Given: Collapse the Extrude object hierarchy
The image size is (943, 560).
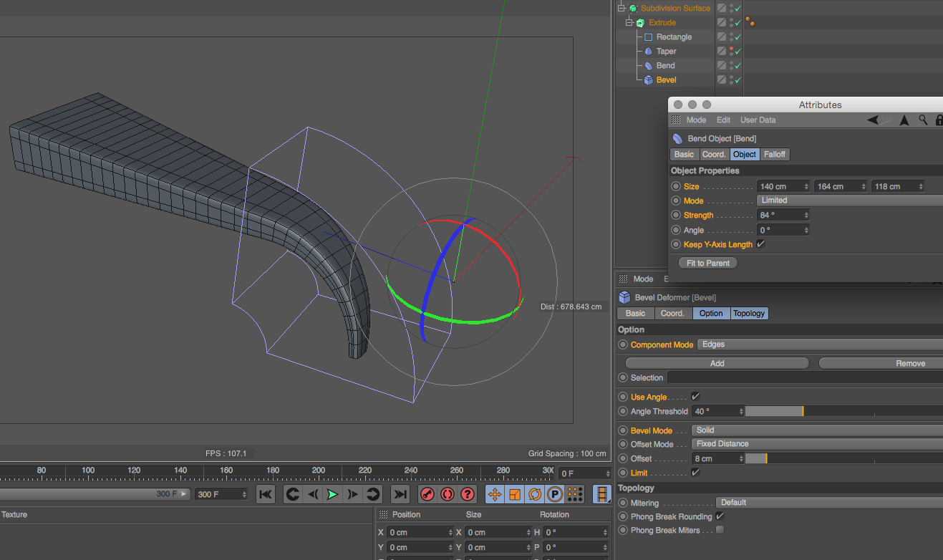Looking at the screenshot, I should tap(629, 22).
